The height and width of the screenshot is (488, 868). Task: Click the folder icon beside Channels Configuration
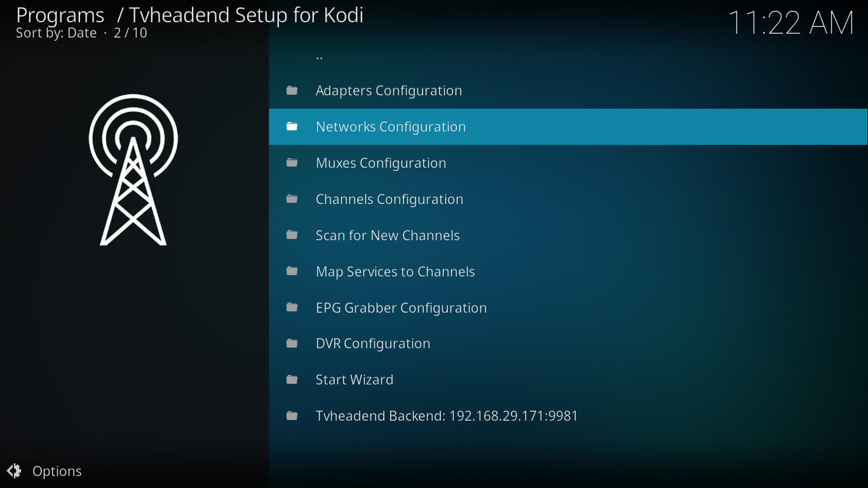click(292, 199)
